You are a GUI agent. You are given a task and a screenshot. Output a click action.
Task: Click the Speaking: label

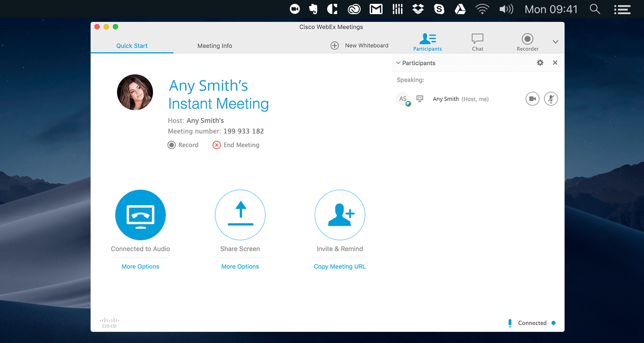pos(410,80)
